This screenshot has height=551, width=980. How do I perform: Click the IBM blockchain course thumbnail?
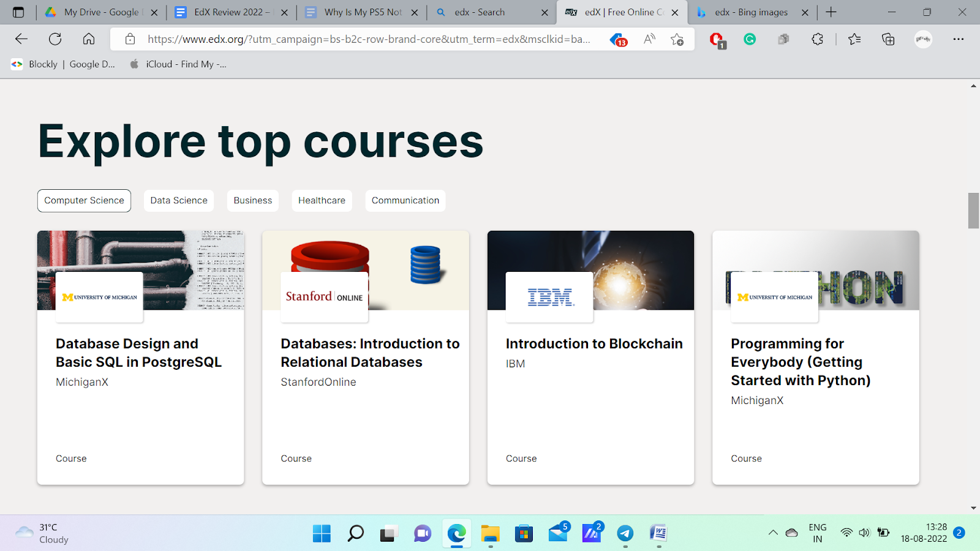pyautogui.click(x=590, y=271)
